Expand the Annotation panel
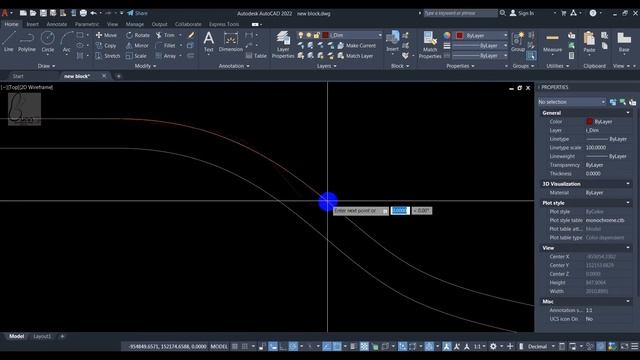The height and width of the screenshot is (360, 640). 234,66
